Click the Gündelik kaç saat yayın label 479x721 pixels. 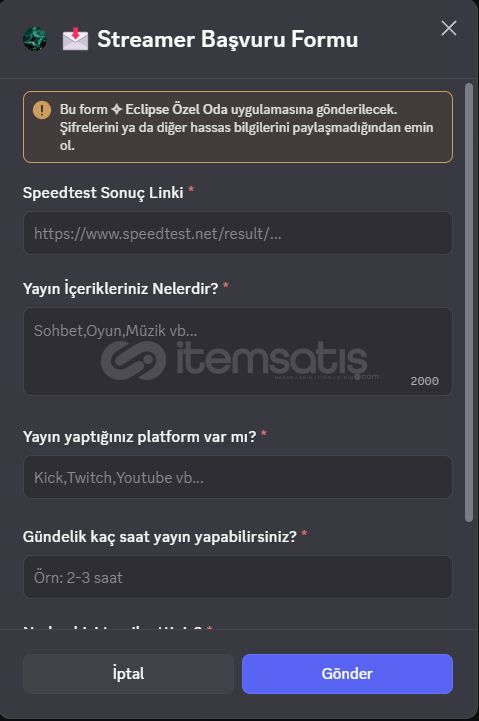[160, 537]
